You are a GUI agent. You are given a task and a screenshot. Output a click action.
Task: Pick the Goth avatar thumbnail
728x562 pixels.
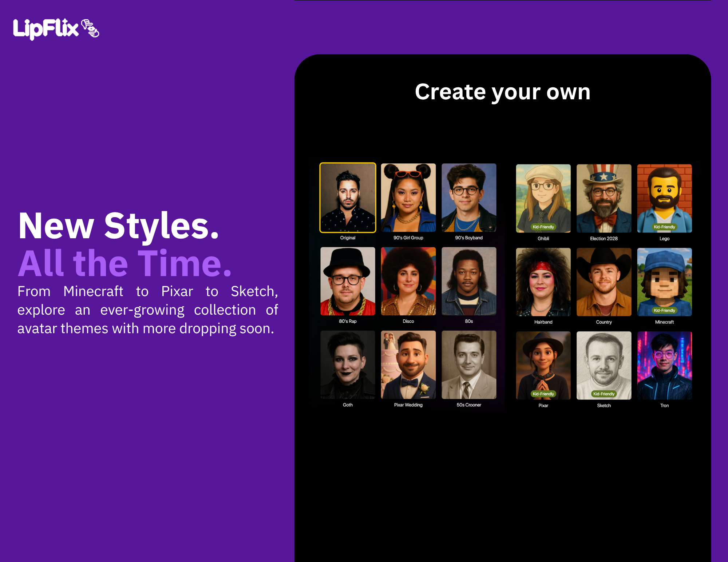tap(348, 365)
